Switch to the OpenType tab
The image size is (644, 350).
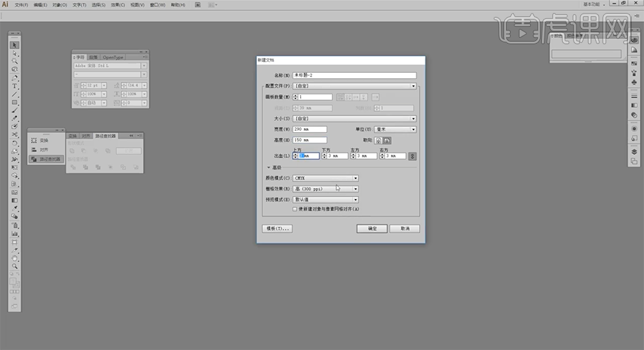tap(113, 57)
